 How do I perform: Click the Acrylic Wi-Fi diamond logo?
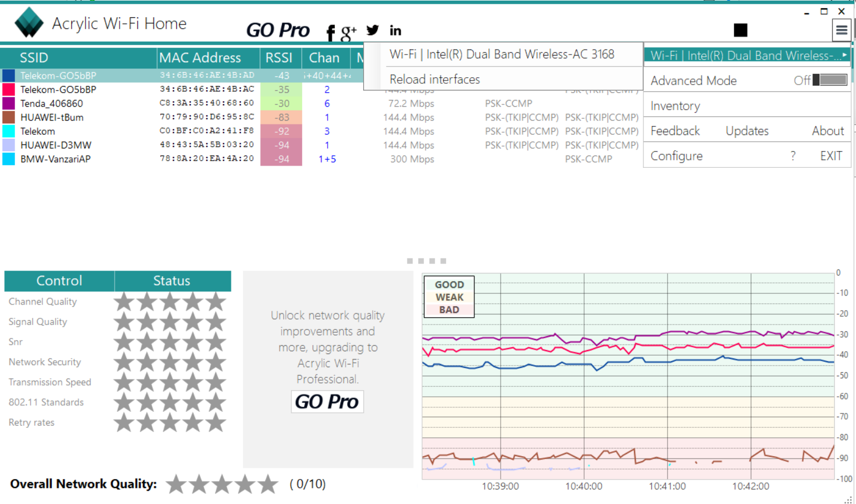click(x=29, y=23)
